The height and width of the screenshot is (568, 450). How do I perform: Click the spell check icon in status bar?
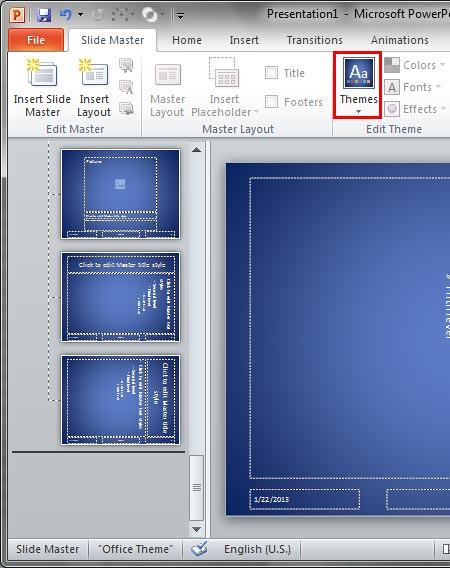point(199,549)
